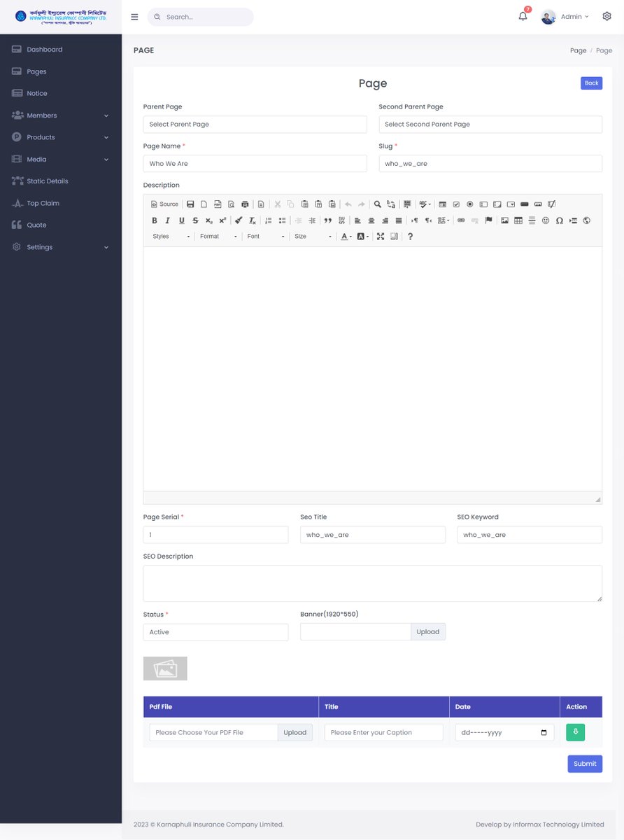Click the Maximize editor icon
Screen dimensions: 624x840
tap(379, 237)
